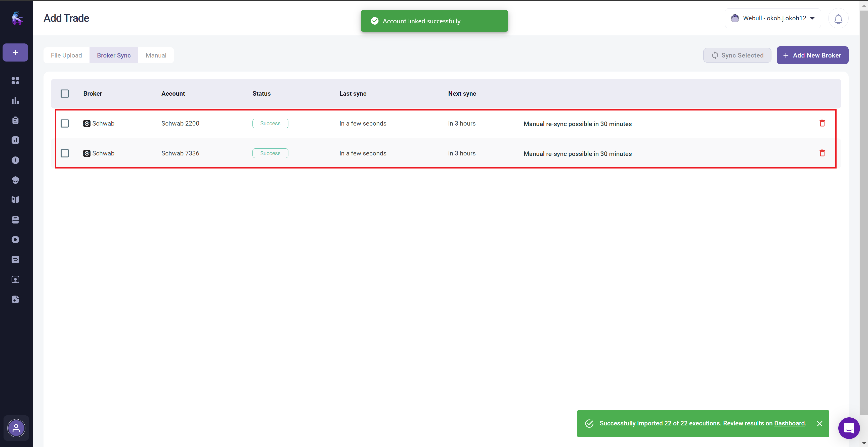The image size is (868, 447).
Task: Open the bar chart stats sidebar icon
Action: click(x=15, y=100)
